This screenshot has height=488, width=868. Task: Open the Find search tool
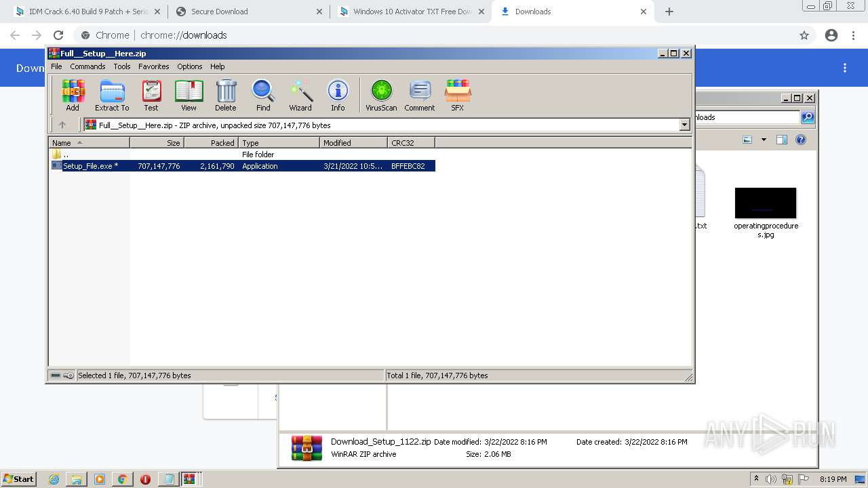263,95
